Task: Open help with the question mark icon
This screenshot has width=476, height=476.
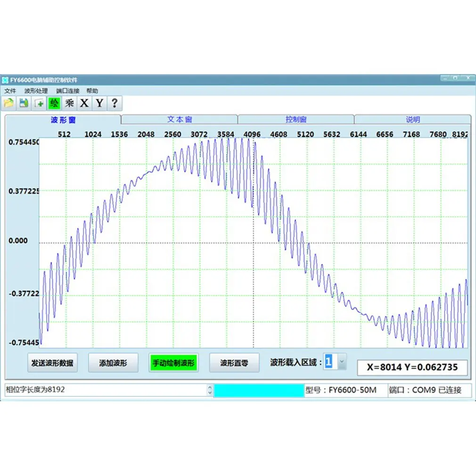Action: pos(115,103)
